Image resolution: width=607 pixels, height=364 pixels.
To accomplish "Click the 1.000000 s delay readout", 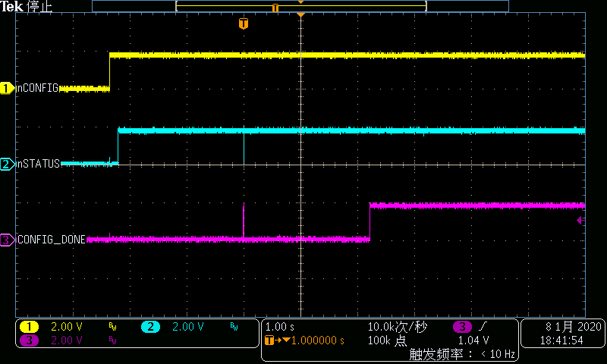I will point(317,340).
